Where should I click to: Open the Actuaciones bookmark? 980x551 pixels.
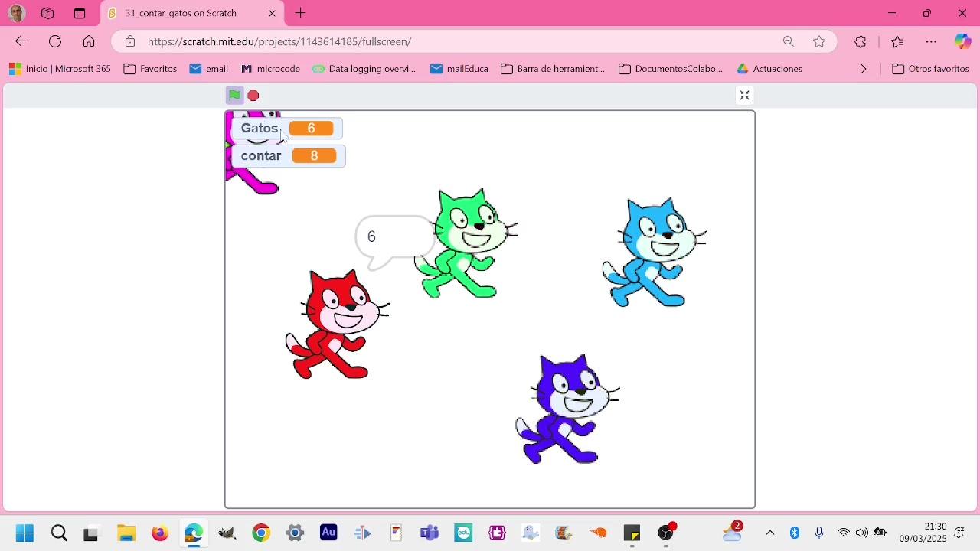click(769, 69)
